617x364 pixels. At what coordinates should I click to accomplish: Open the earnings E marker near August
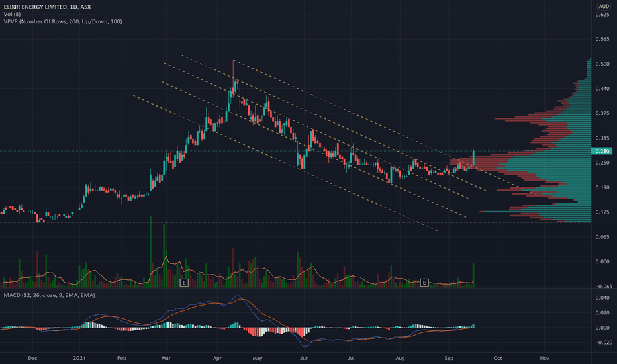point(424,283)
